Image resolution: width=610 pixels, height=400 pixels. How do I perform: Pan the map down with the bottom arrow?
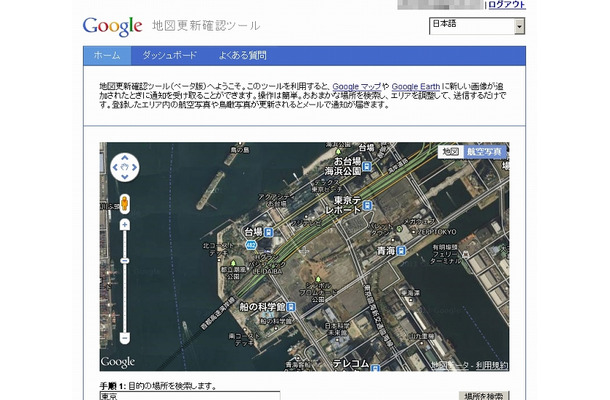coord(124,177)
